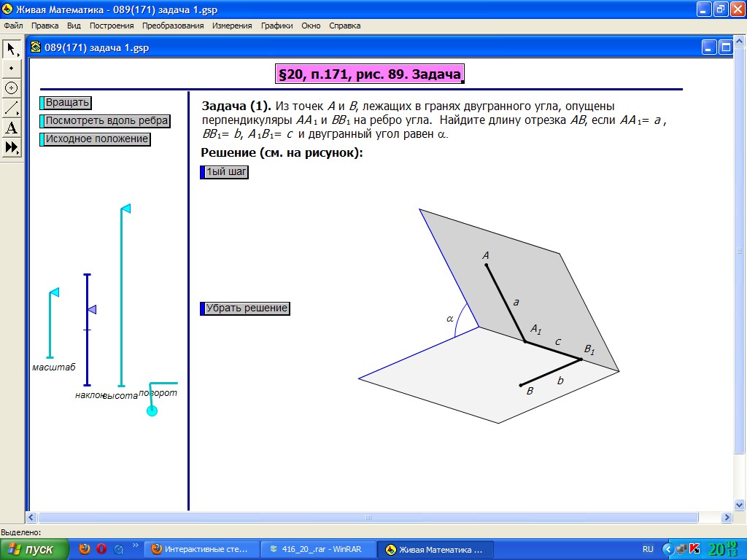Image resolution: width=747 pixels, height=560 pixels.
Task: Open the Построения menu
Action: (x=112, y=26)
